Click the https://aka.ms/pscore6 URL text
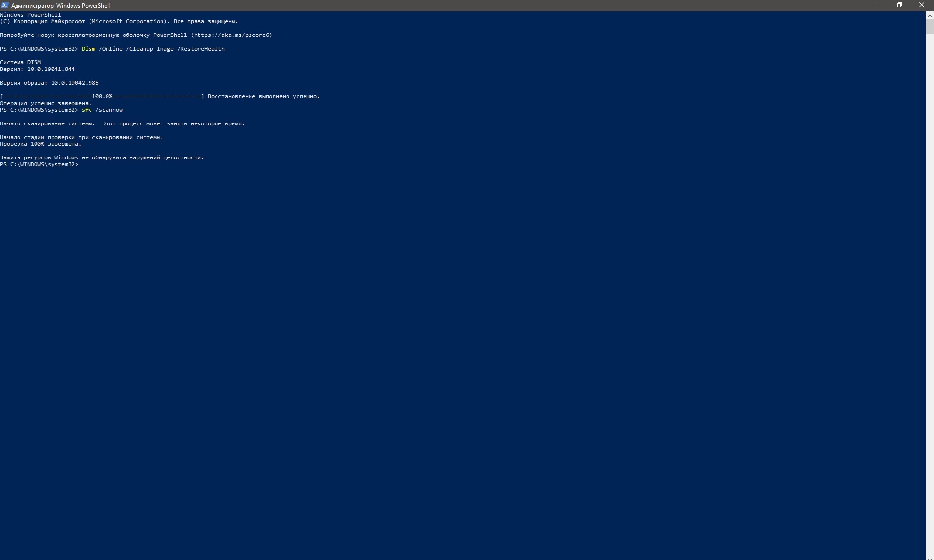This screenshot has height=560, width=934. pos(232,35)
